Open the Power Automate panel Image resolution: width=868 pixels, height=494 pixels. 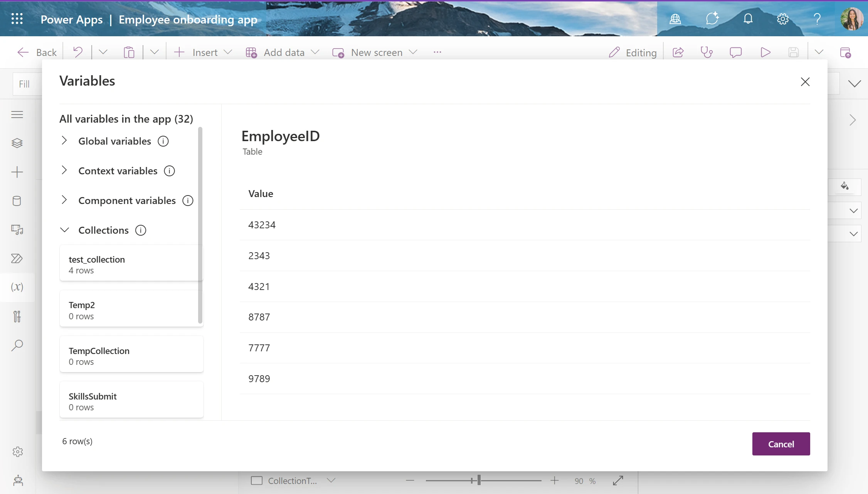click(x=17, y=258)
